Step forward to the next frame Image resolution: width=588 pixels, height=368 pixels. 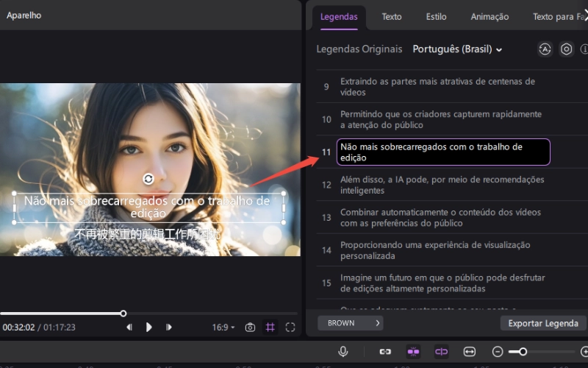[x=169, y=327]
